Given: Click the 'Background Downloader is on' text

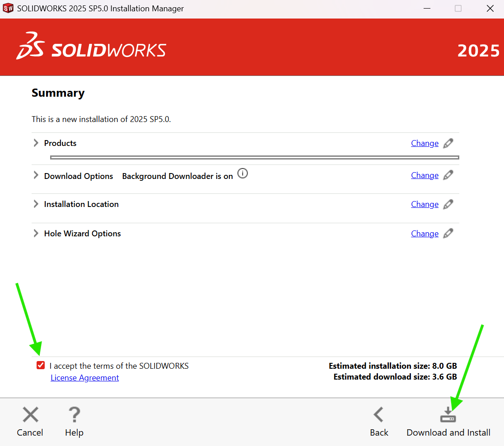Looking at the screenshot, I should point(177,176).
